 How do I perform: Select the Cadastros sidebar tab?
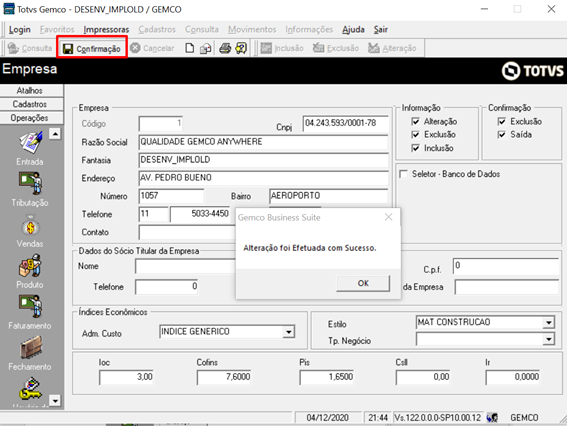(x=32, y=104)
